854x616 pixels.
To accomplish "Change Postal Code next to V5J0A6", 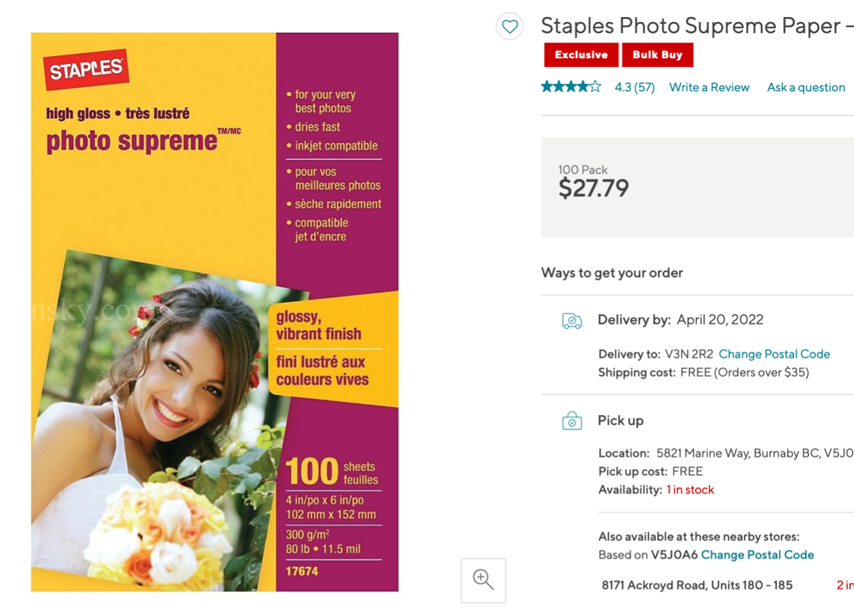I will (757, 555).
